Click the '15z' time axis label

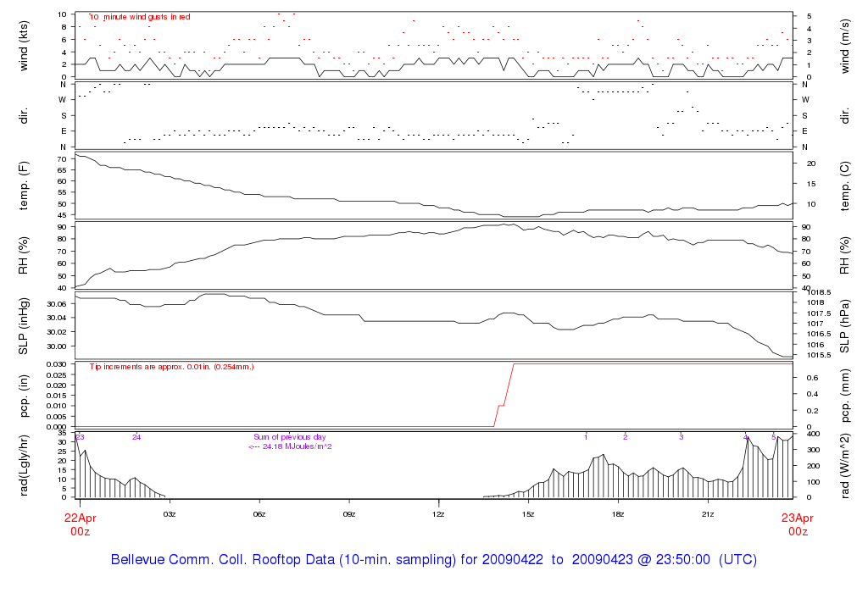tap(528, 514)
